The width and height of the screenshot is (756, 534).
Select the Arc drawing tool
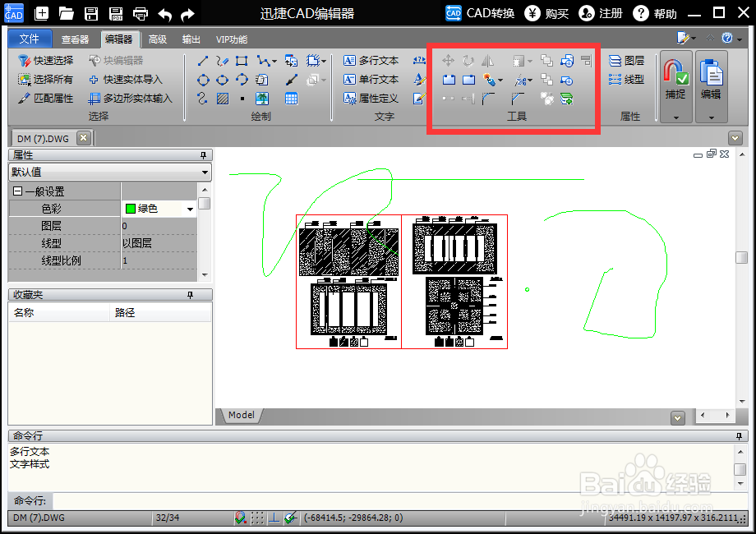[x=242, y=80]
